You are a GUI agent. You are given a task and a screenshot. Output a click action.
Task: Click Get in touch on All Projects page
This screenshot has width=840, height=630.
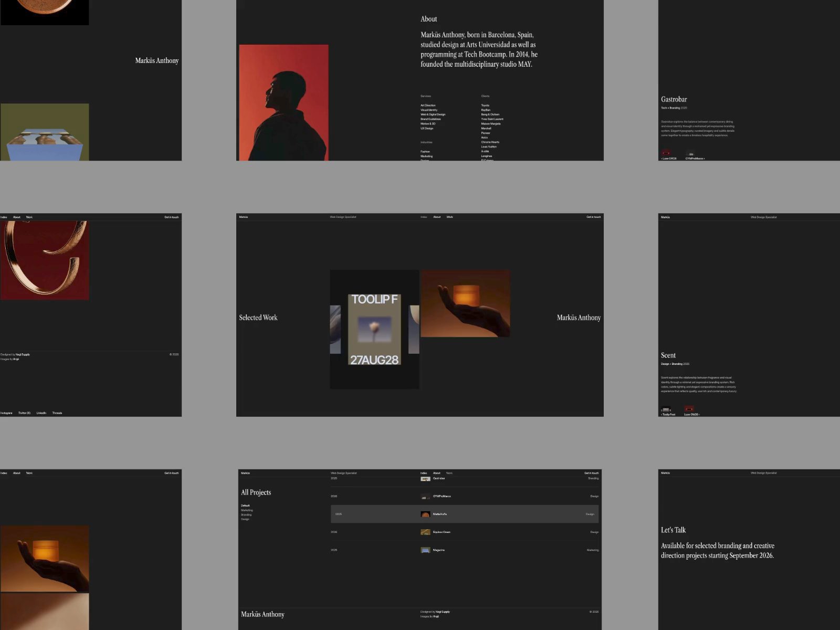click(592, 473)
